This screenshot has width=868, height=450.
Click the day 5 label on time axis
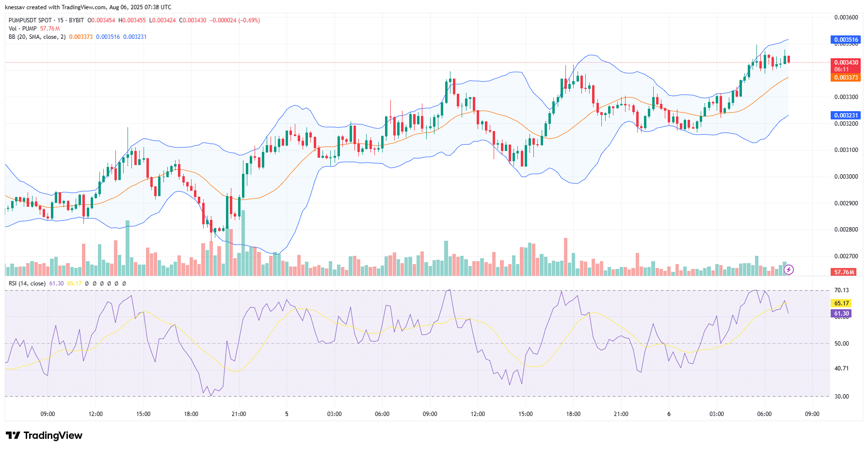pos(287,414)
